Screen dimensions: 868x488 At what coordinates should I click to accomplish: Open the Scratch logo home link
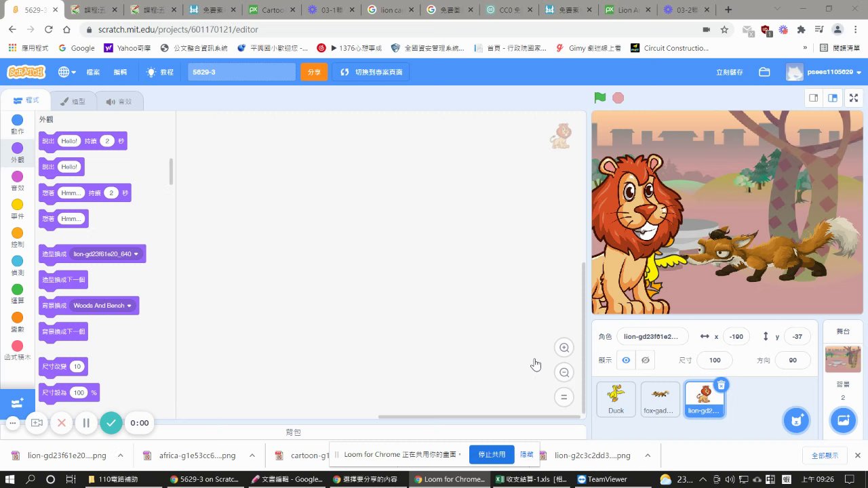click(26, 72)
